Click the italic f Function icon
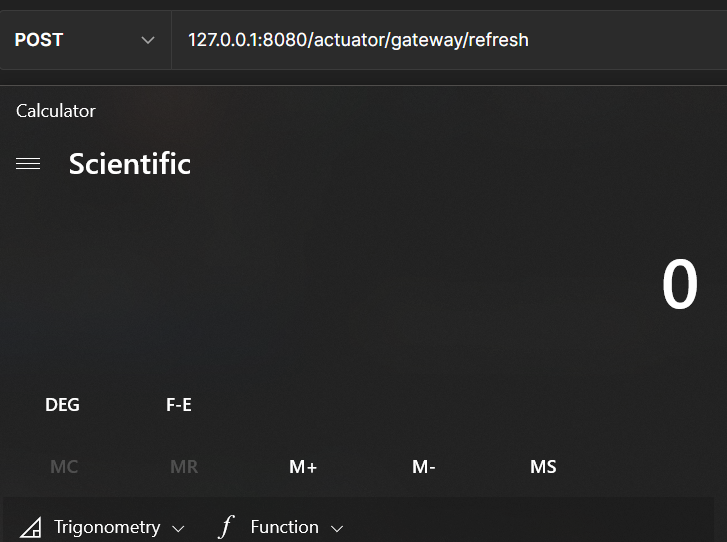The image size is (727, 542). click(x=227, y=527)
